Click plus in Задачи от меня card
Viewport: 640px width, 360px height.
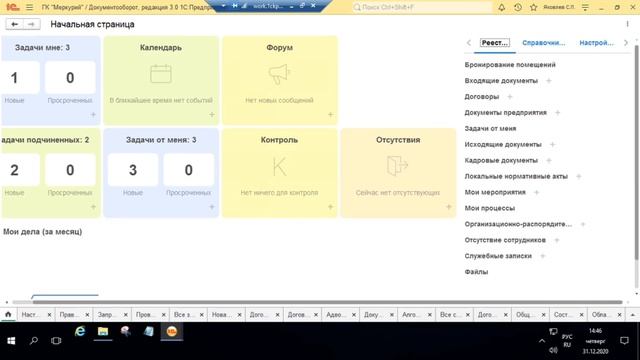pos(212,207)
